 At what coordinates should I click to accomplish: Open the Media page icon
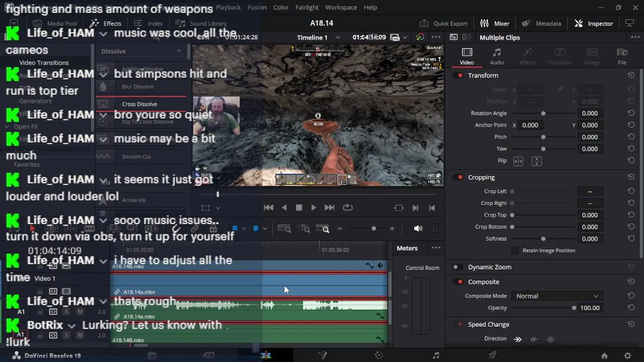(151, 355)
